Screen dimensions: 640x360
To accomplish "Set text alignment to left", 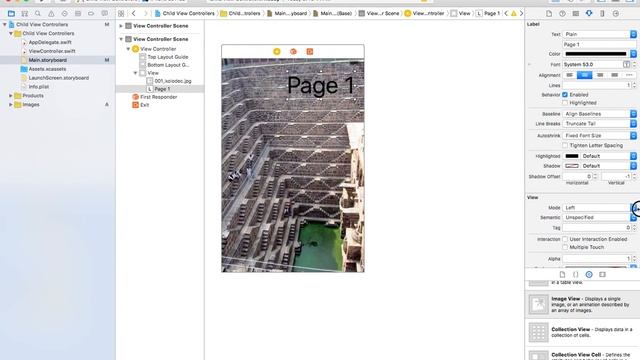I will click(569, 75).
